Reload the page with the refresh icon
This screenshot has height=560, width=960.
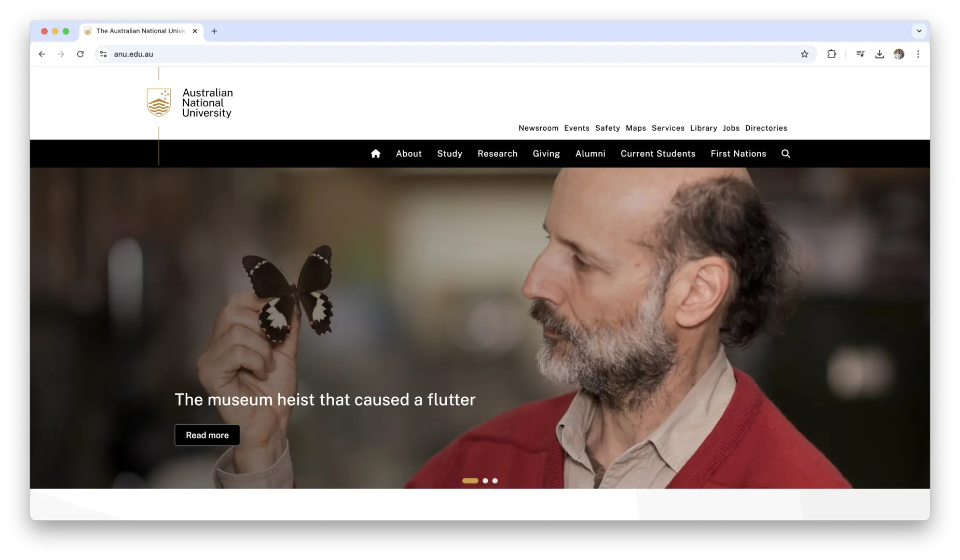[x=80, y=54]
